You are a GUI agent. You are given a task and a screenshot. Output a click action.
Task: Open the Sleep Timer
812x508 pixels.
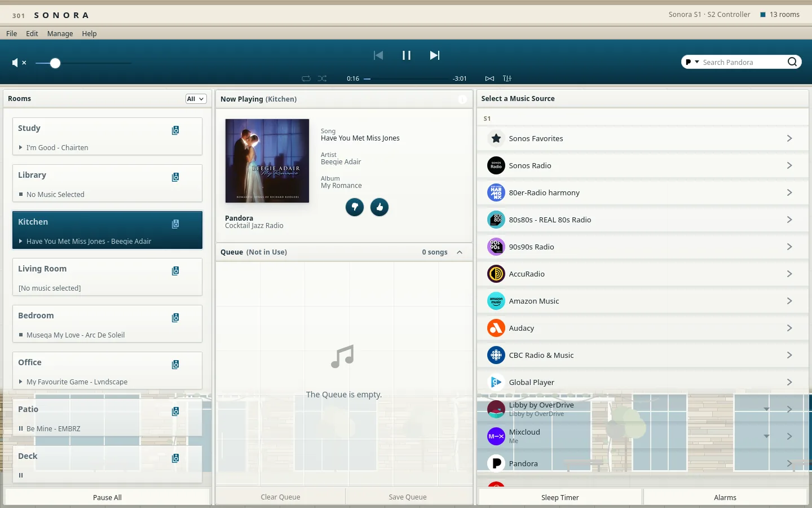pyautogui.click(x=560, y=497)
